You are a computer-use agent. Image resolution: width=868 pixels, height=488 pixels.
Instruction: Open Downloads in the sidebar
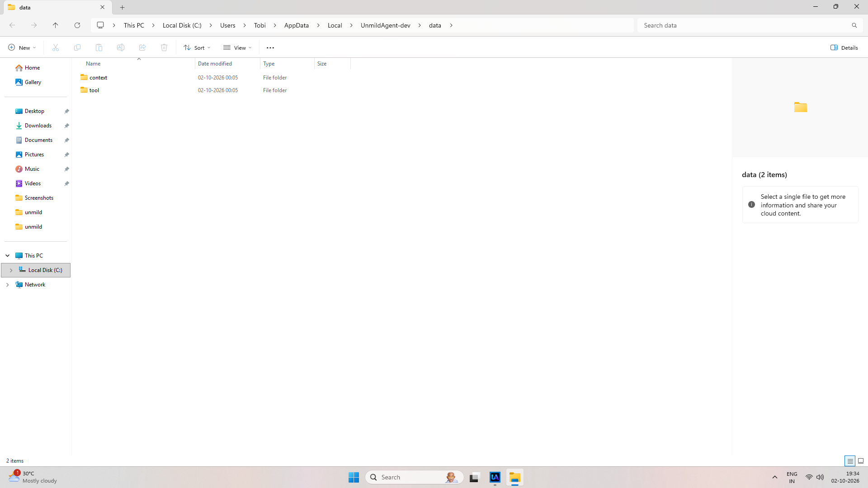click(38, 126)
